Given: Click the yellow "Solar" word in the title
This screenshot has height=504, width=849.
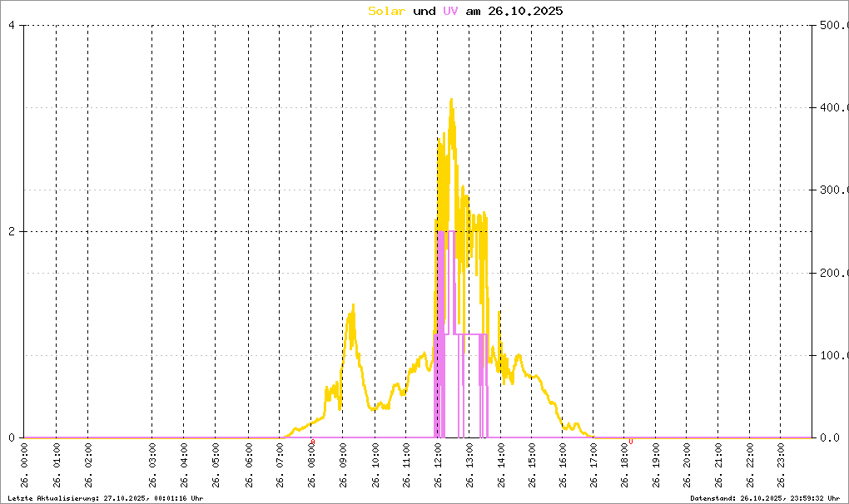Looking at the screenshot, I should [x=387, y=11].
